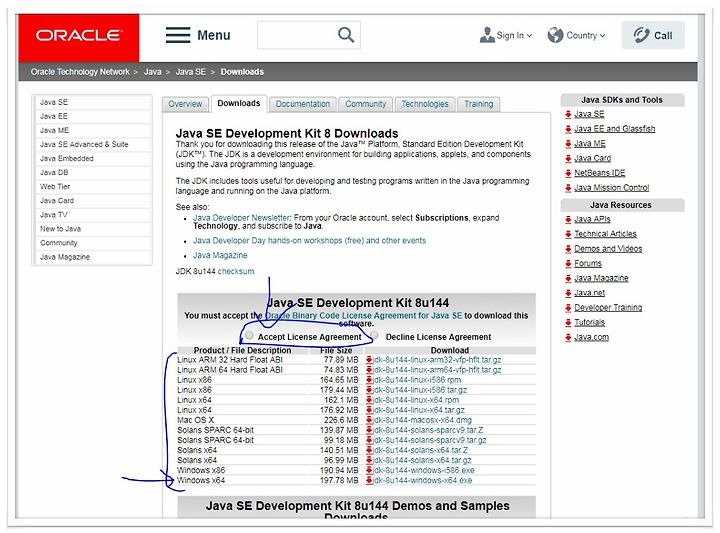Image resolution: width=720 pixels, height=533 pixels.
Task: Click the Call phone icon
Action: click(x=641, y=35)
